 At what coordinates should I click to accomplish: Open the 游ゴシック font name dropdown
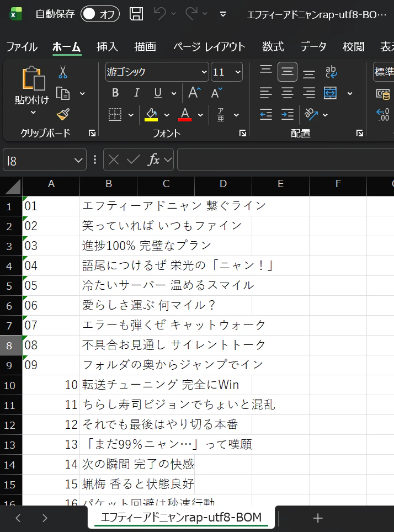[x=204, y=72]
